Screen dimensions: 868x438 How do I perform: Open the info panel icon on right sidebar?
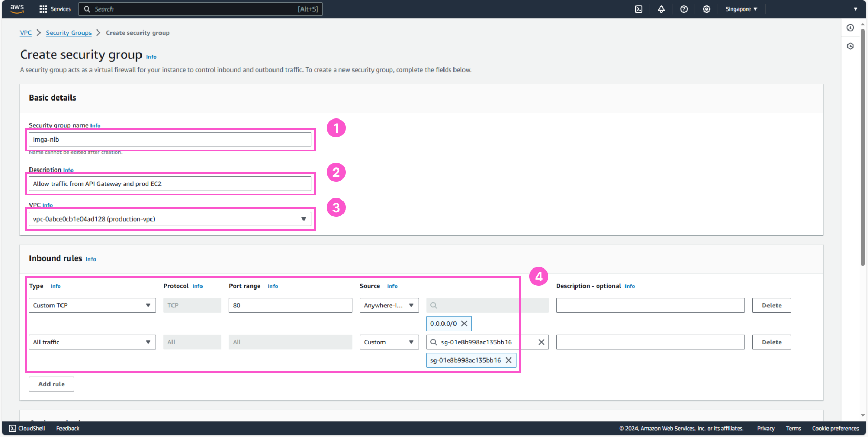[850, 27]
